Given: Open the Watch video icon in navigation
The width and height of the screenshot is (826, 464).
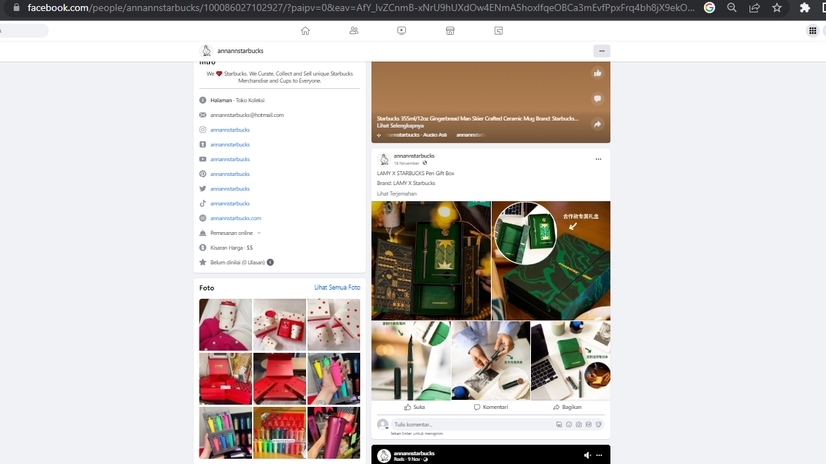Looking at the screenshot, I should 401,31.
